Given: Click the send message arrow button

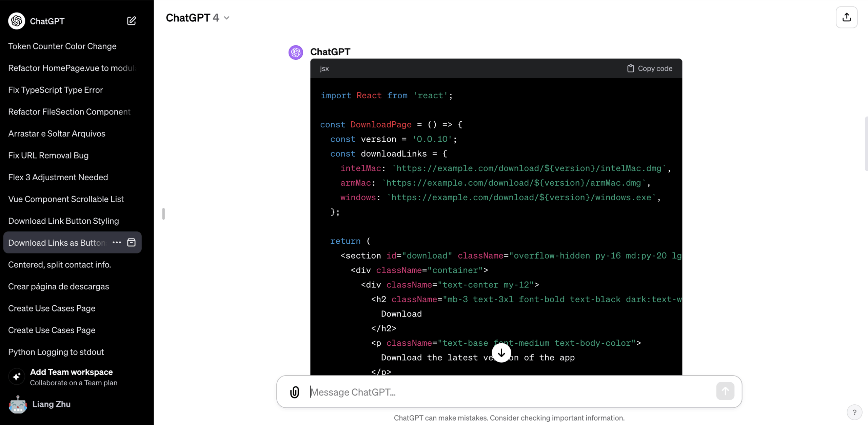Looking at the screenshot, I should tap(725, 391).
